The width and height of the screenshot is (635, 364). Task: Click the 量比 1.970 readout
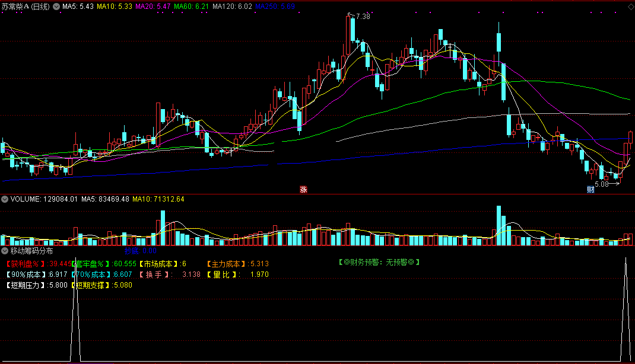click(238, 274)
